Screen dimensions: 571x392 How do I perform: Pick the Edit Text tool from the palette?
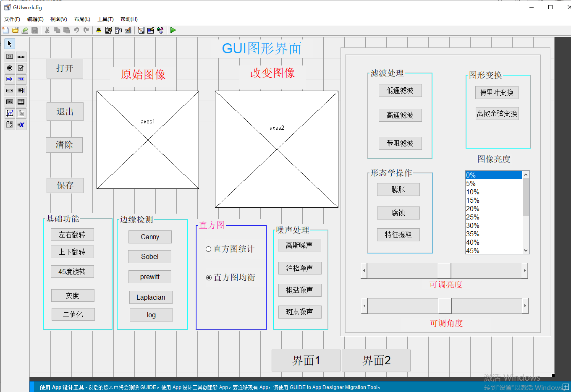(x=9, y=79)
